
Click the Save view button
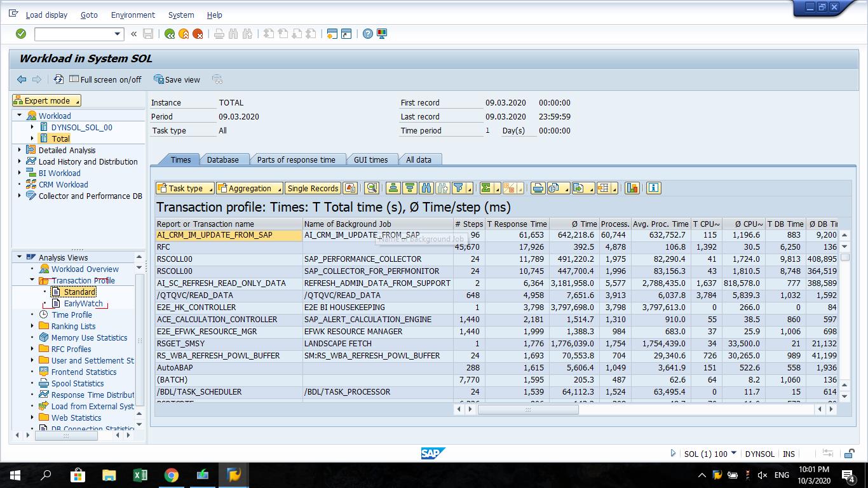pyautogui.click(x=177, y=79)
